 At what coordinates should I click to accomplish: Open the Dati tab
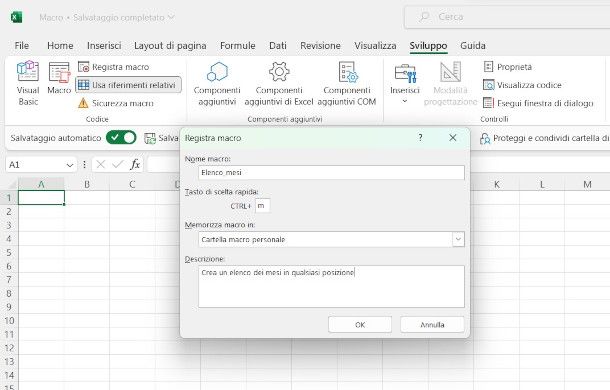278,46
